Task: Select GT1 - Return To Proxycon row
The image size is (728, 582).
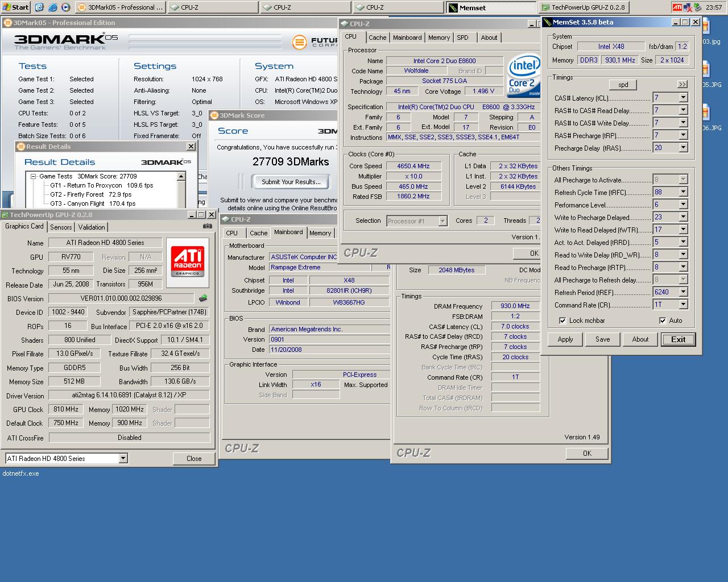Action: pos(101,185)
